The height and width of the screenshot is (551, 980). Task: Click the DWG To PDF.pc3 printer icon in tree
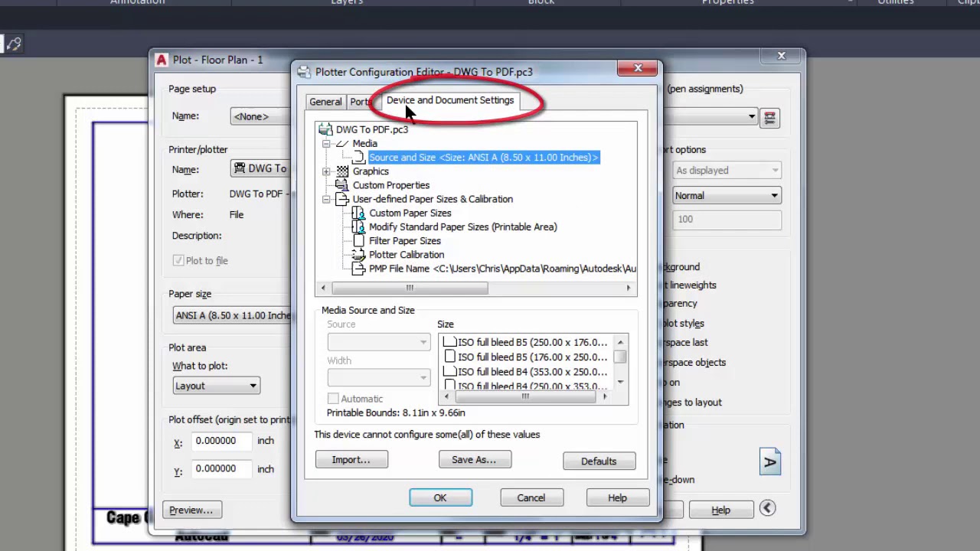click(325, 129)
